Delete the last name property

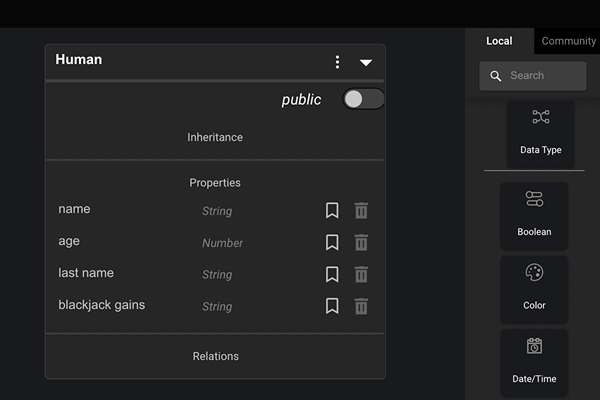point(361,274)
